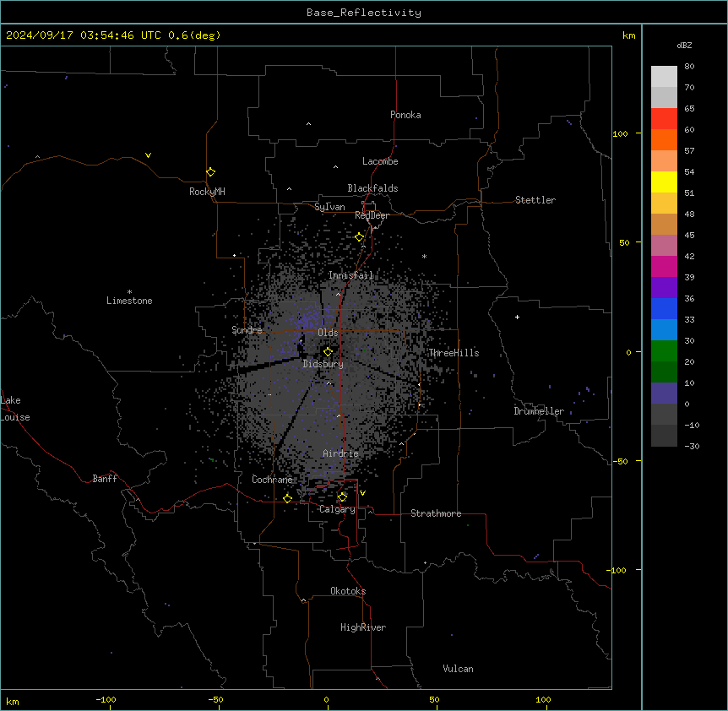This screenshot has height=711, width=728.
Task: Click the -50 tick on the right axis
Action: click(620, 461)
